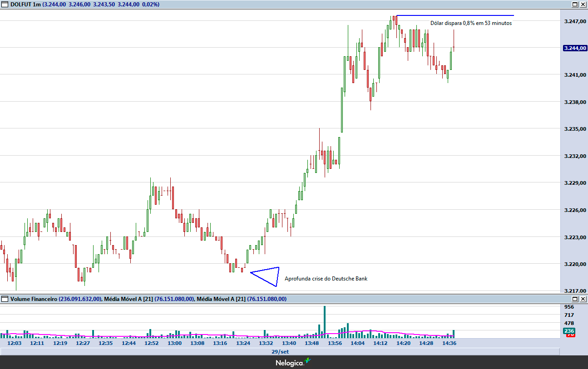This screenshot has width=588, height=369.
Task: Click the 29/set date bar
Action: click(x=280, y=352)
